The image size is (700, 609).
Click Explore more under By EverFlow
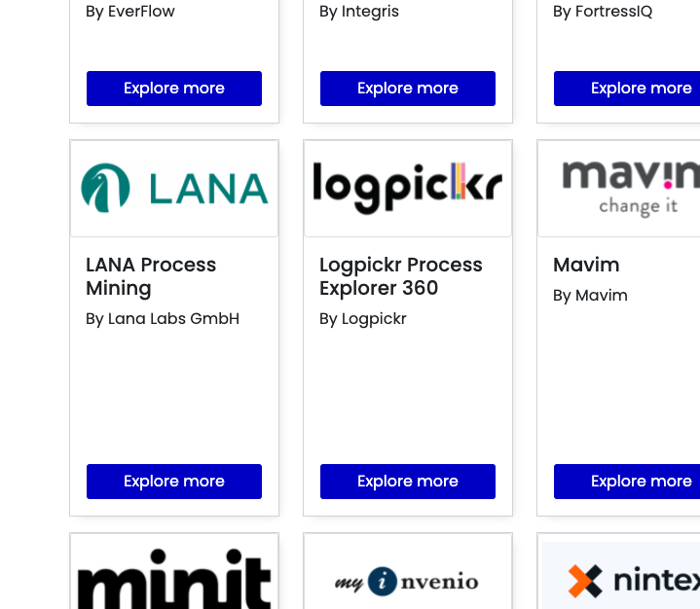(x=174, y=89)
